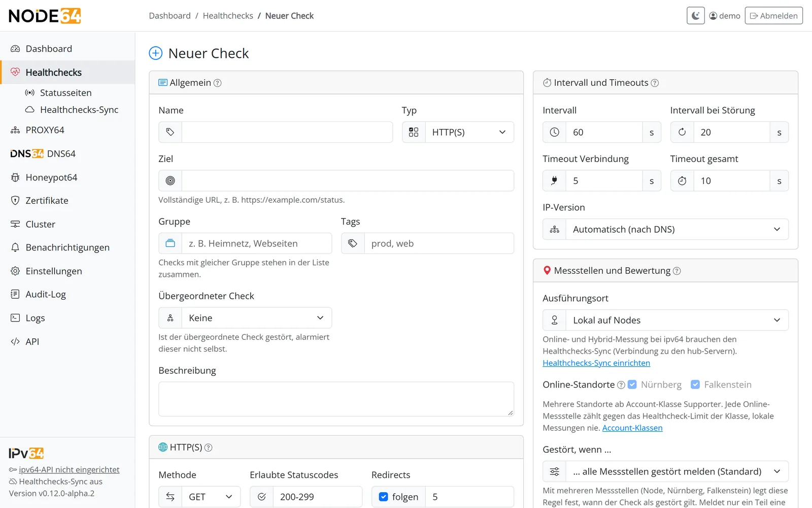
Task: Uncheck the Nürnberg location checkbox
Action: pos(632,385)
